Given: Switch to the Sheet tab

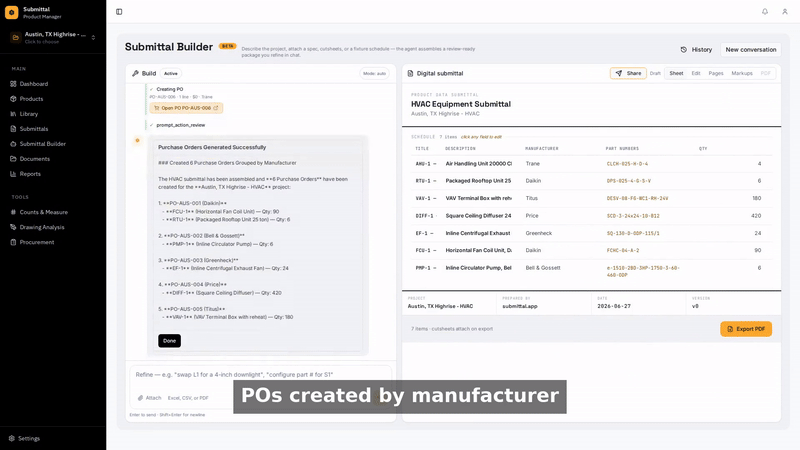Looking at the screenshot, I should click(x=676, y=73).
